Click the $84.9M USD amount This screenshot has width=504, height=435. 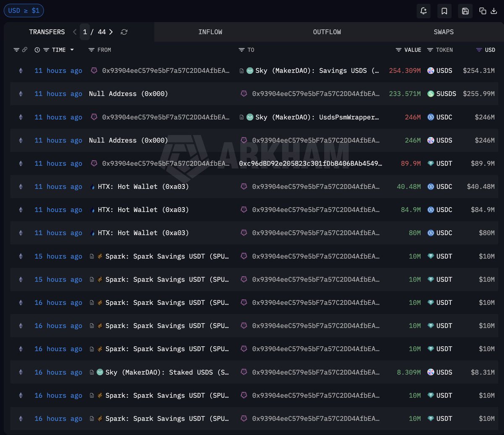(x=483, y=210)
